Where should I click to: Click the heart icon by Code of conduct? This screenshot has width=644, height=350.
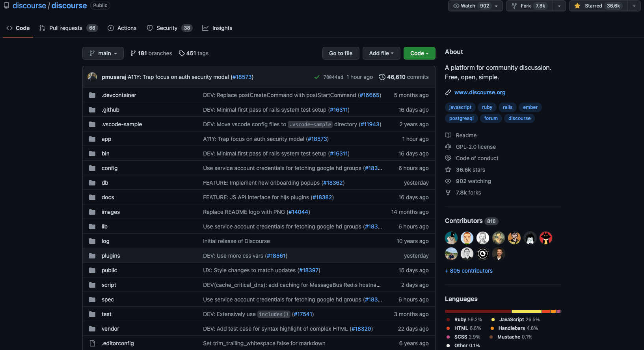click(448, 158)
